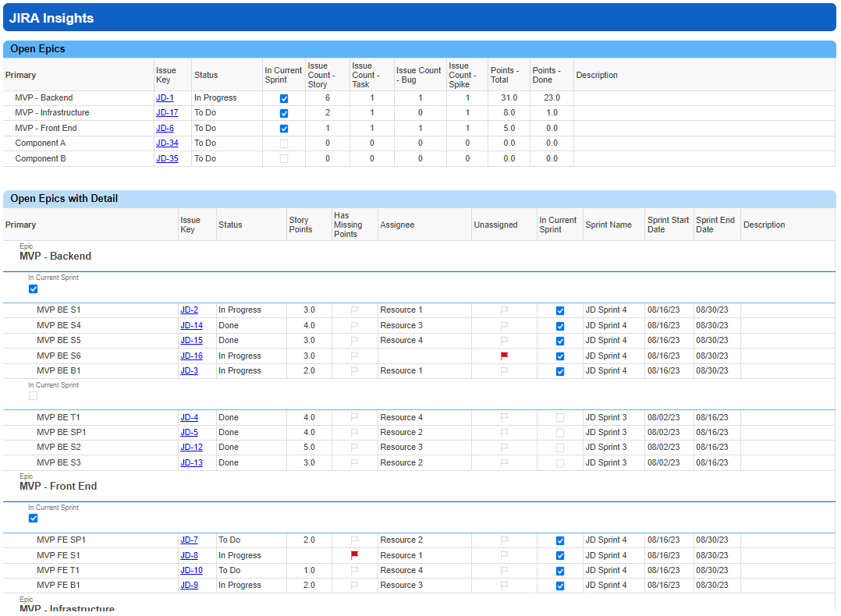Click the red Has Missing Points flag for JD-8

click(354, 555)
